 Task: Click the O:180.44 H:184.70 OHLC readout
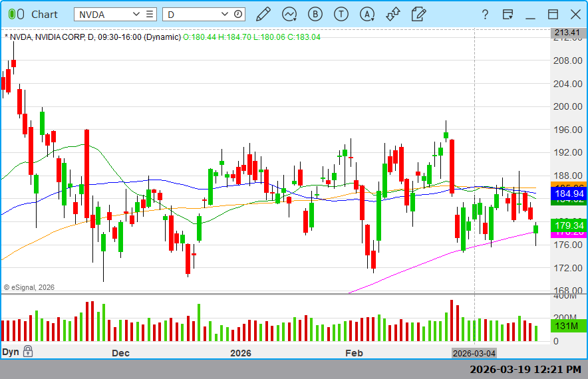(251, 37)
